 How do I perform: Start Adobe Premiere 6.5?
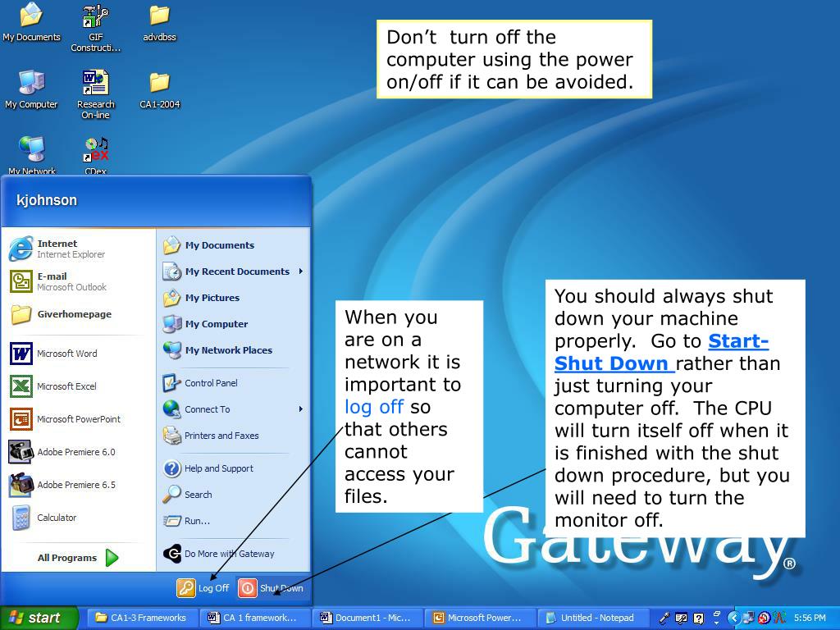click(x=62, y=484)
